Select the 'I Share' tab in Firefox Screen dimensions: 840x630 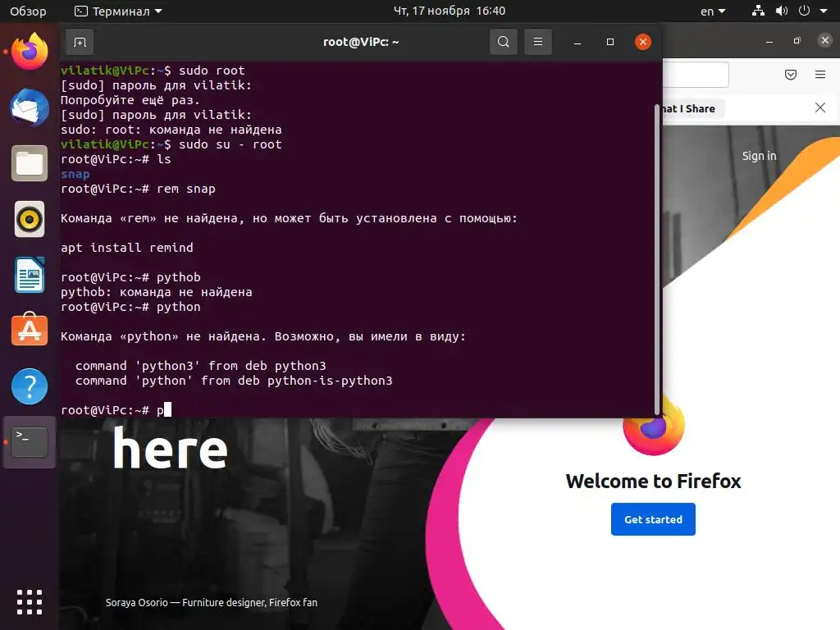pyautogui.click(x=695, y=109)
